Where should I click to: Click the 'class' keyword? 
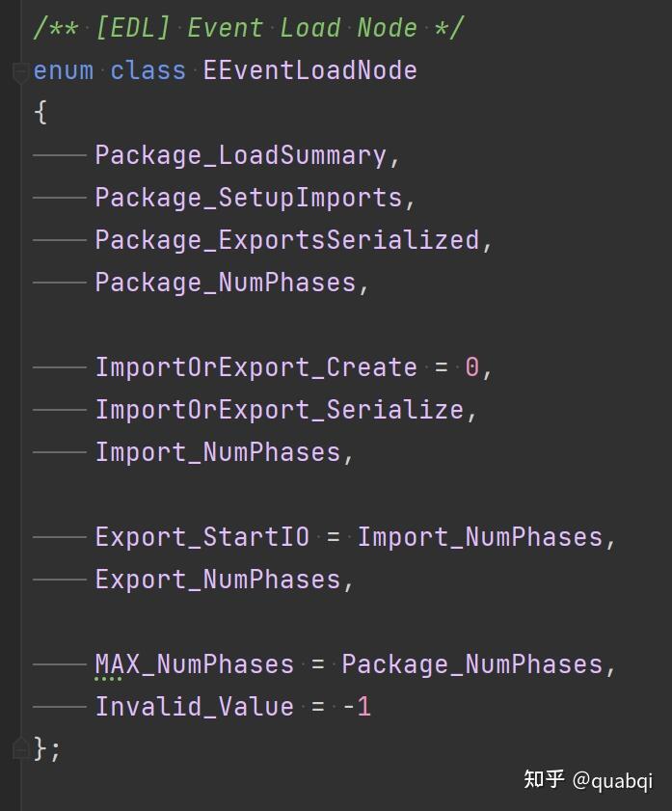click(x=148, y=70)
